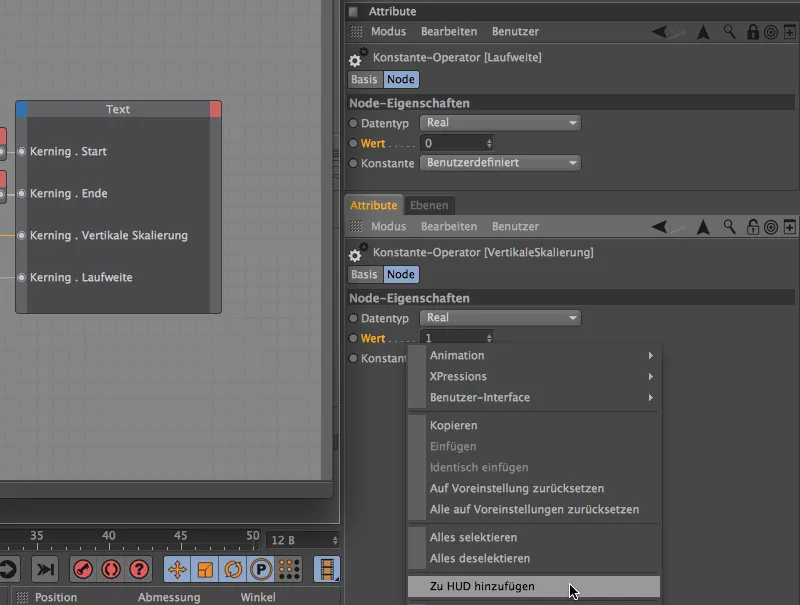Click search magnifier in upper Attribute manager

(x=730, y=32)
